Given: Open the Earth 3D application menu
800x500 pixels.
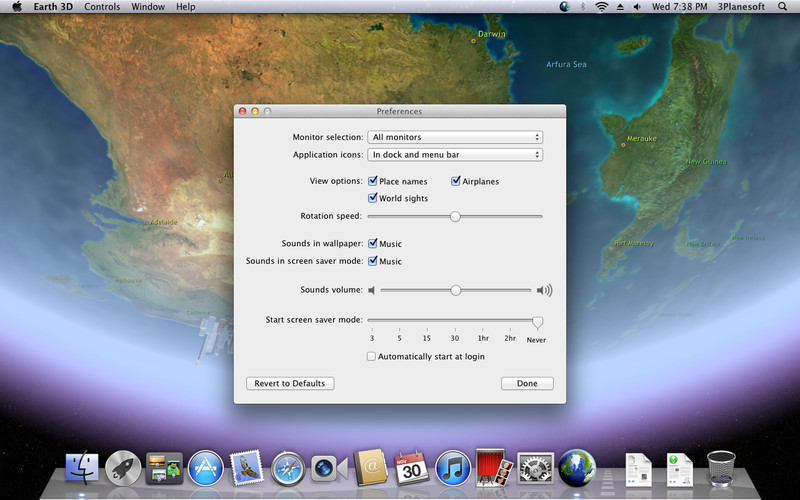Looking at the screenshot, I should tap(53, 7).
